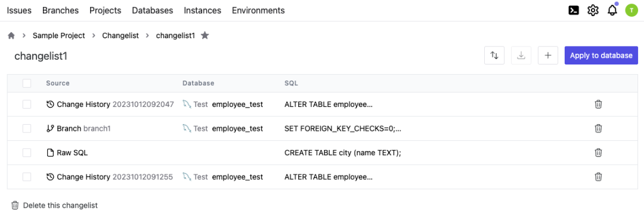
Task: Delete the Branch branch1 row
Action: pos(599,128)
